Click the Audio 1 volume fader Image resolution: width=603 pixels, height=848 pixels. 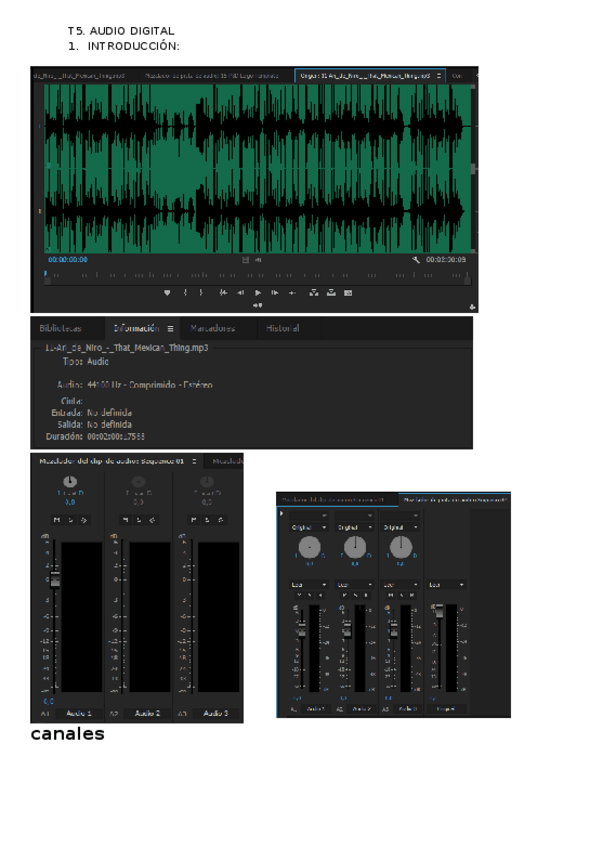[56, 580]
